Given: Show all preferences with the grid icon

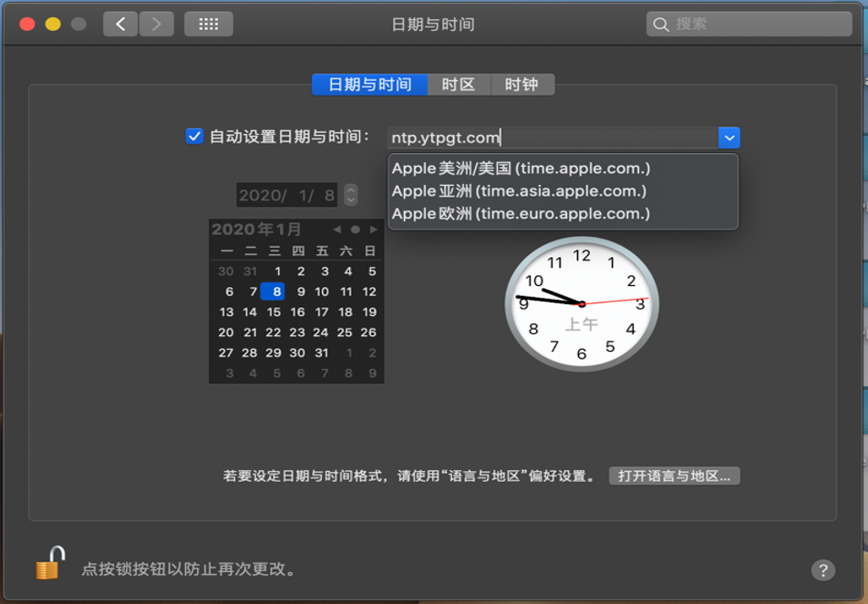Looking at the screenshot, I should pyautogui.click(x=208, y=25).
